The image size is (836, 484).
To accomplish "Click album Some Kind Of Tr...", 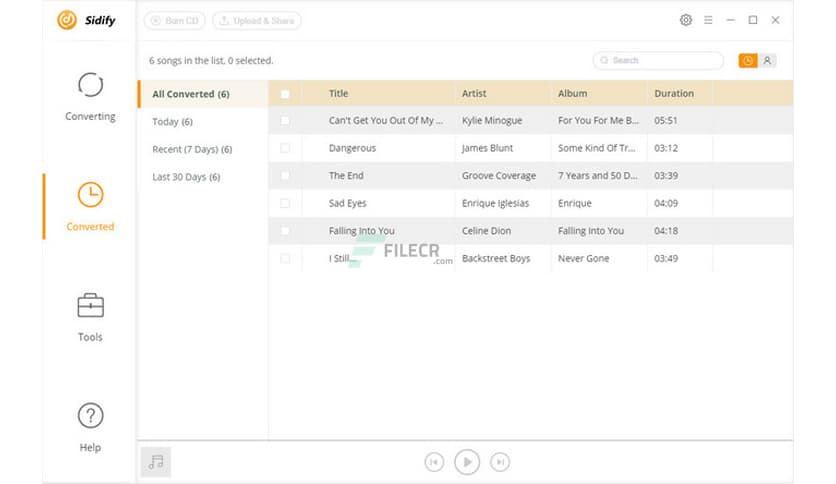I will pos(597,148).
